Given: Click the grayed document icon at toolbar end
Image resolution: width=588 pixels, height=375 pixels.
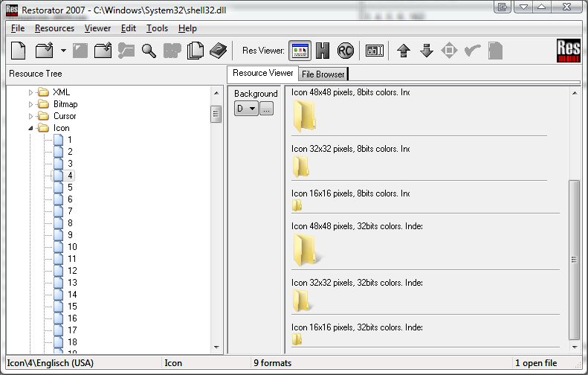Looking at the screenshot, I should [495, 51].
